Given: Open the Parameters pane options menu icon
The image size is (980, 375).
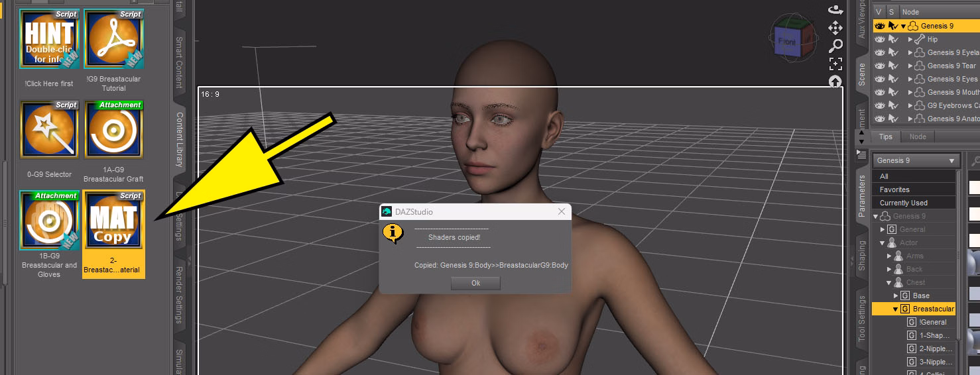Looking at the screenshot, I should tap(861, 154).
